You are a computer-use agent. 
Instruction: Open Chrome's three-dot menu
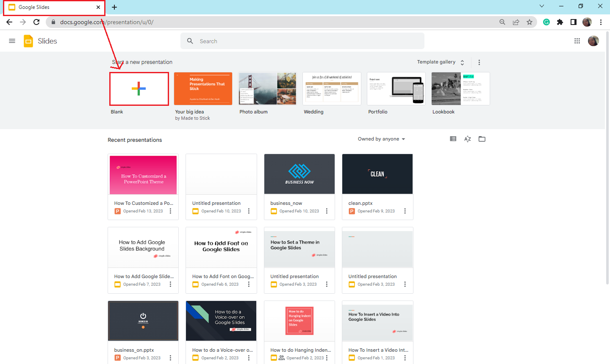(601, 22)
